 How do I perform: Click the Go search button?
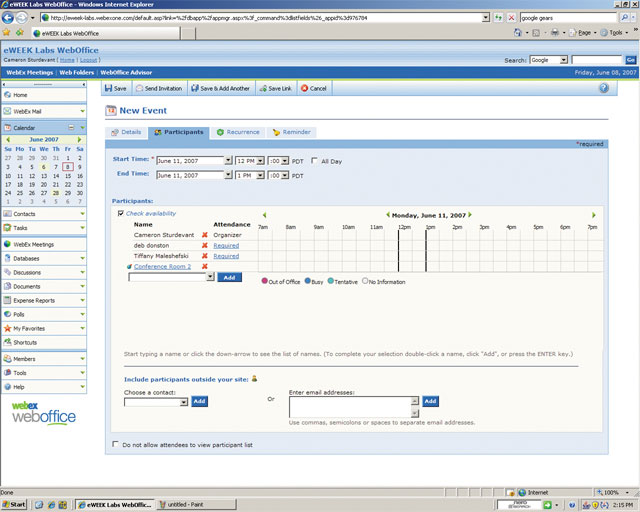click(x=631, y=60)
